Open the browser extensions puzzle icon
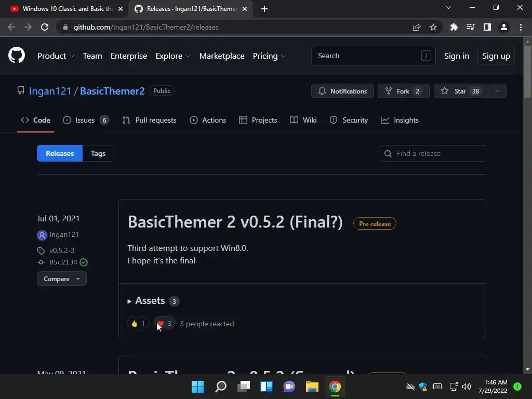This screenshot has height=399, width=532. (x=454, y=27)
